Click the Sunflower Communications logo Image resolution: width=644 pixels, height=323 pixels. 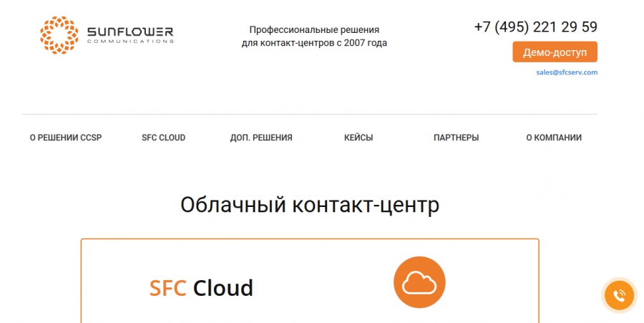pyautogui.click(x=107, y=35)
